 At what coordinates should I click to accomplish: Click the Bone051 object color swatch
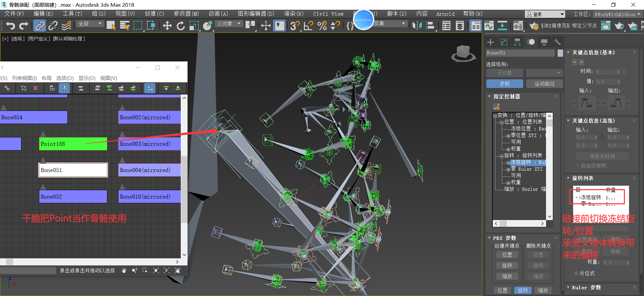560,53
